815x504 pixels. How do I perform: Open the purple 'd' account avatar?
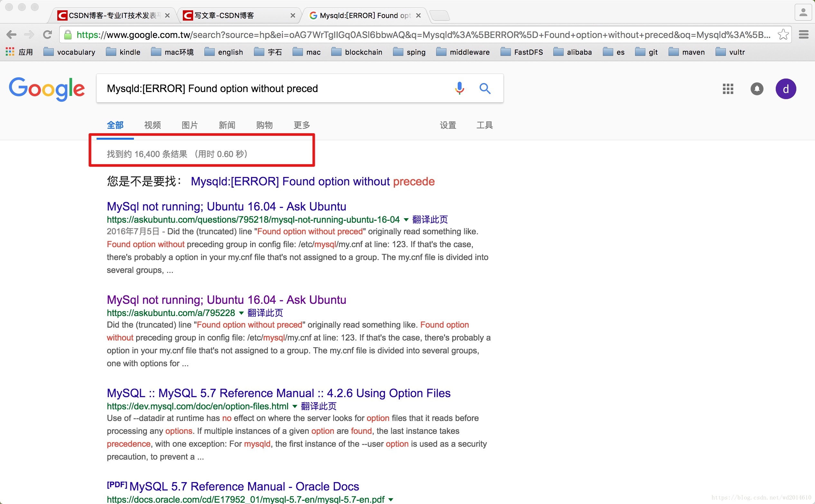[786, 89]
